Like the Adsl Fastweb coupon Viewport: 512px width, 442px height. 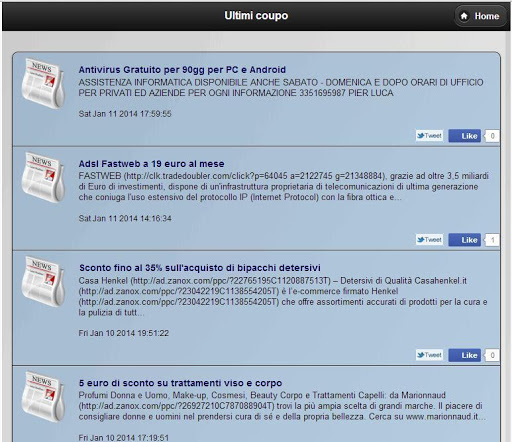(x=465, y=240)
